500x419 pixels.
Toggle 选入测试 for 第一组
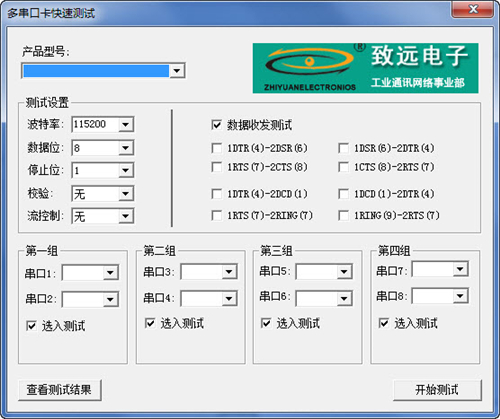pos(31,326)
